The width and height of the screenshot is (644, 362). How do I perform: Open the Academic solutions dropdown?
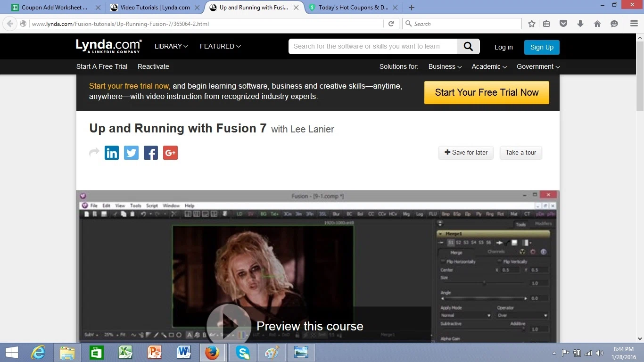coord(489,66)
